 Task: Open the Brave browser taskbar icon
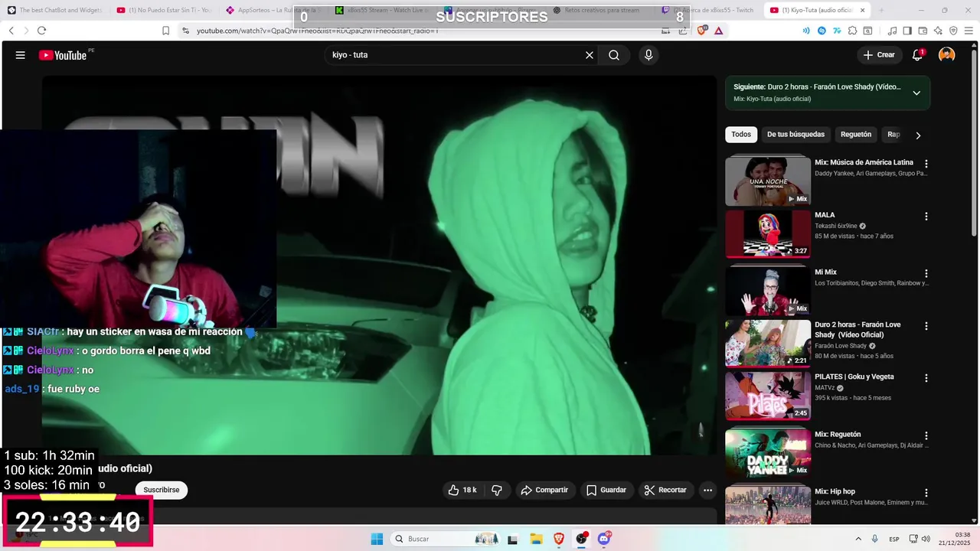coord(558,539)
